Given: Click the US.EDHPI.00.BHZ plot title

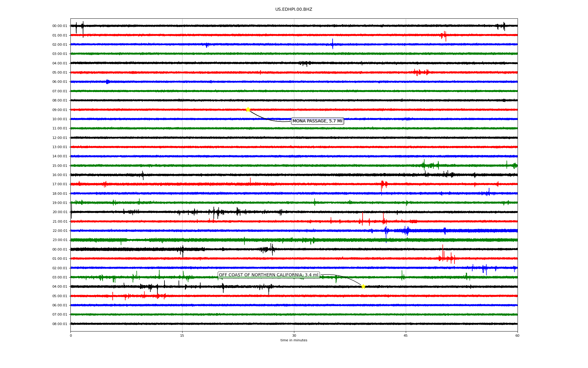Looking at the screenshot, I should [294, 10].
